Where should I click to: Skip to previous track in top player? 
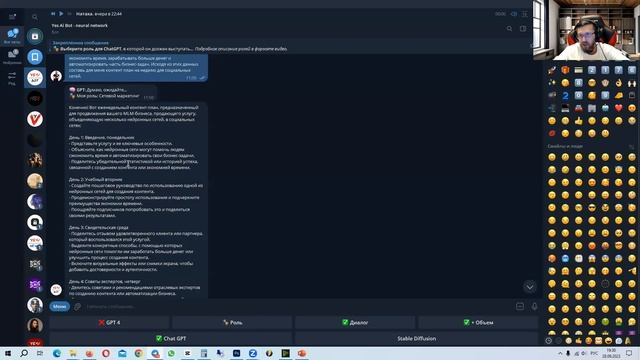(x=53, y=13)
